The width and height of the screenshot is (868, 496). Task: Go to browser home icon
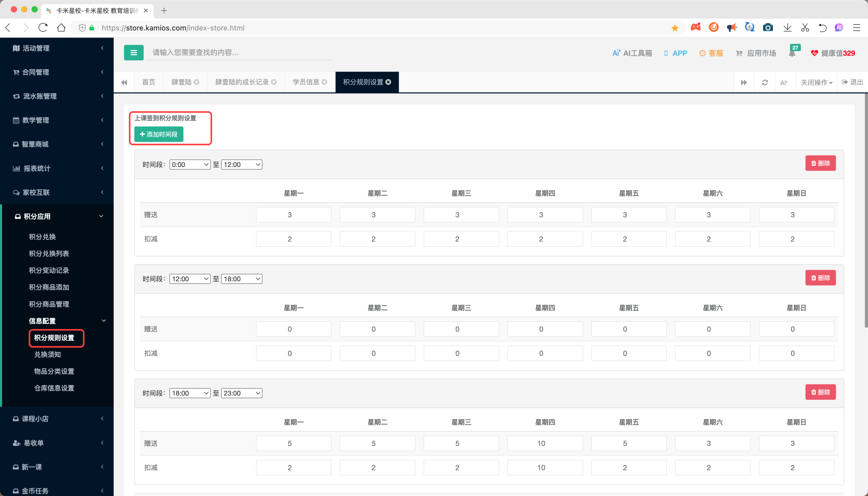coord(61,28)
